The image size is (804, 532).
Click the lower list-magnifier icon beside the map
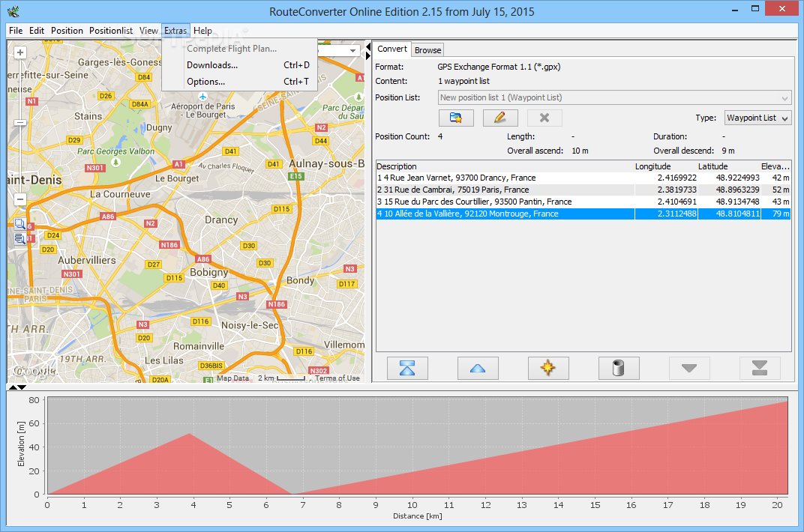[19, 238]
